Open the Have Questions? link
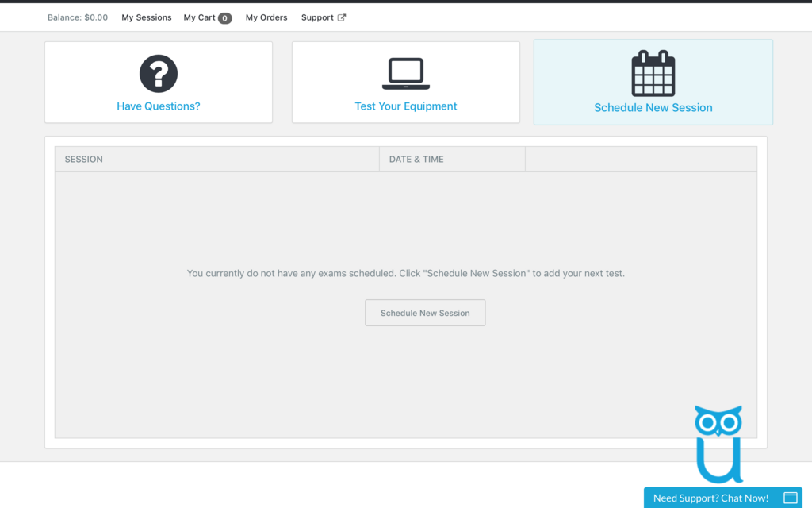 159,106
